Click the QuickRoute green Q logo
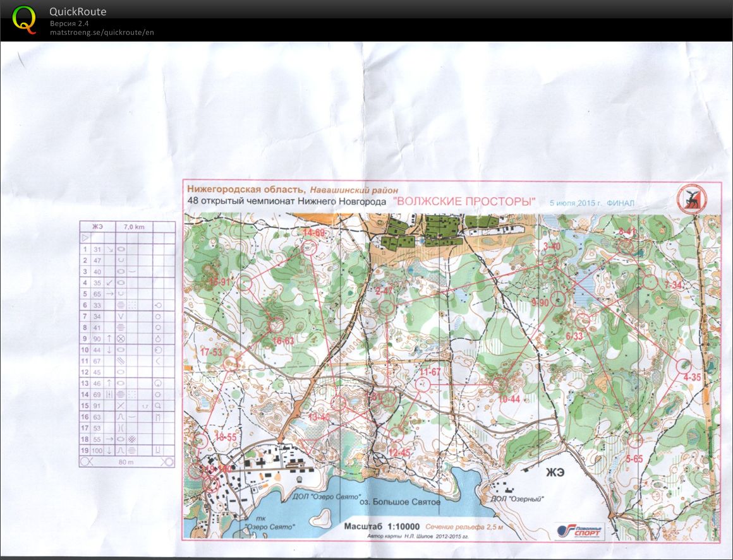This screenshot has width=733, height=560. [x=25, y=19]
